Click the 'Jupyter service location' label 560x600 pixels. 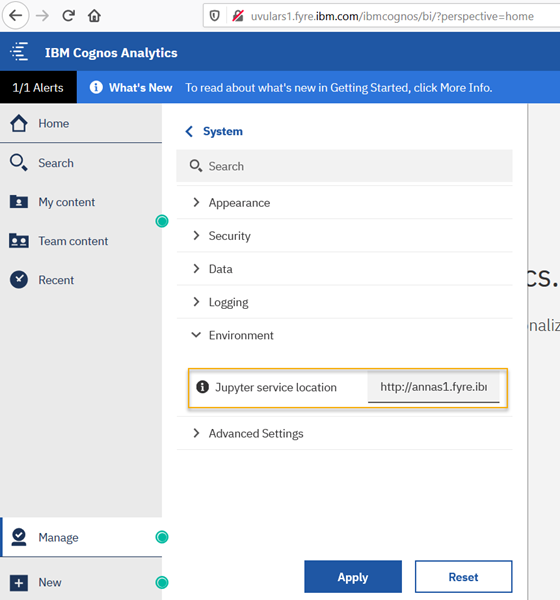276,387
